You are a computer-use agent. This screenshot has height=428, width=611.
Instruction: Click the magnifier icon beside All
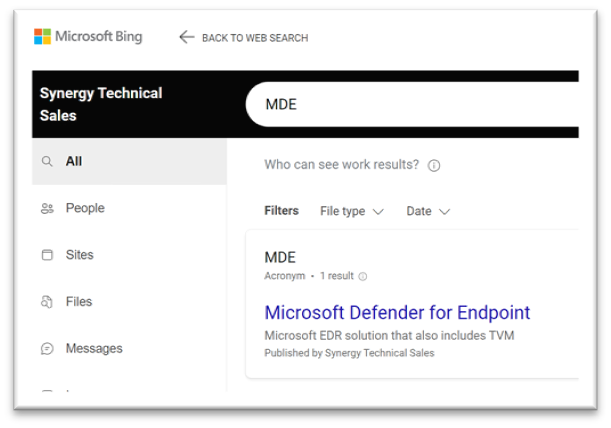click(x=47, y=161)
